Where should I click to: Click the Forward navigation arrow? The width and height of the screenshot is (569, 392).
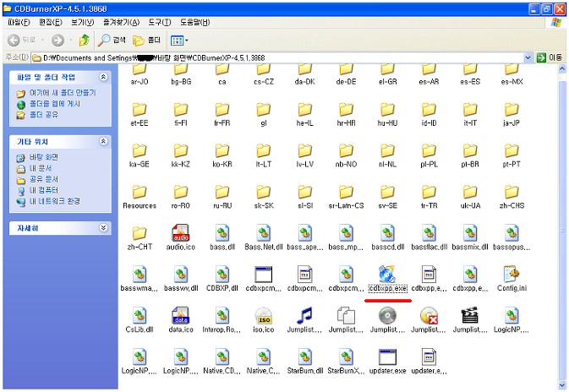(x=57, y=40)
